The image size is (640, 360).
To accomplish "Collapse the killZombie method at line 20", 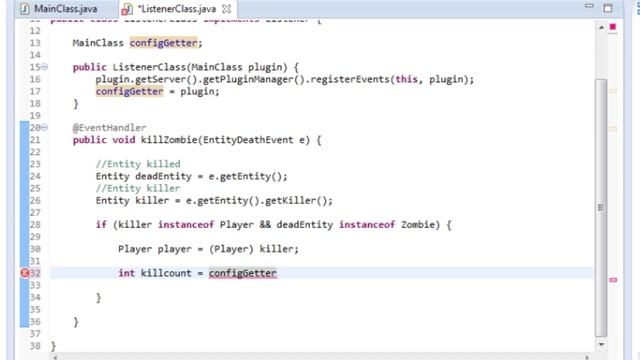I will [x=44, y=127].
